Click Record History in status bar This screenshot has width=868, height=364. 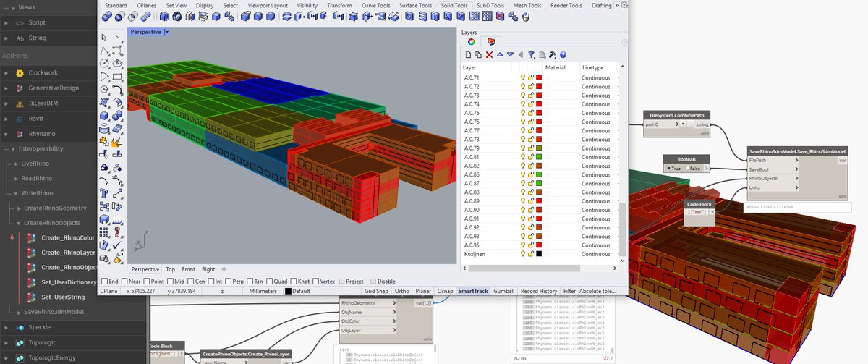[x=539, y=291]
